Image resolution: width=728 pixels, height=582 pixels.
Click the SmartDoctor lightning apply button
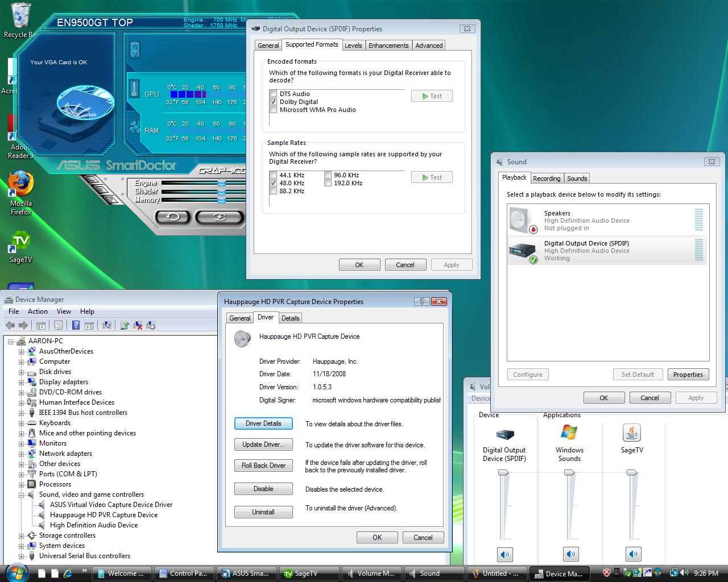tap(219, 217)
